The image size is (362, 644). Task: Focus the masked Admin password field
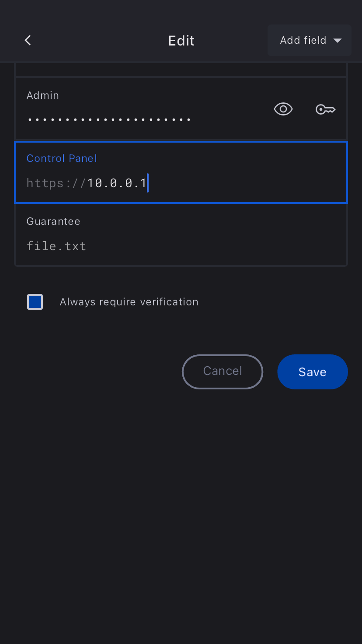tap(109, 119)
